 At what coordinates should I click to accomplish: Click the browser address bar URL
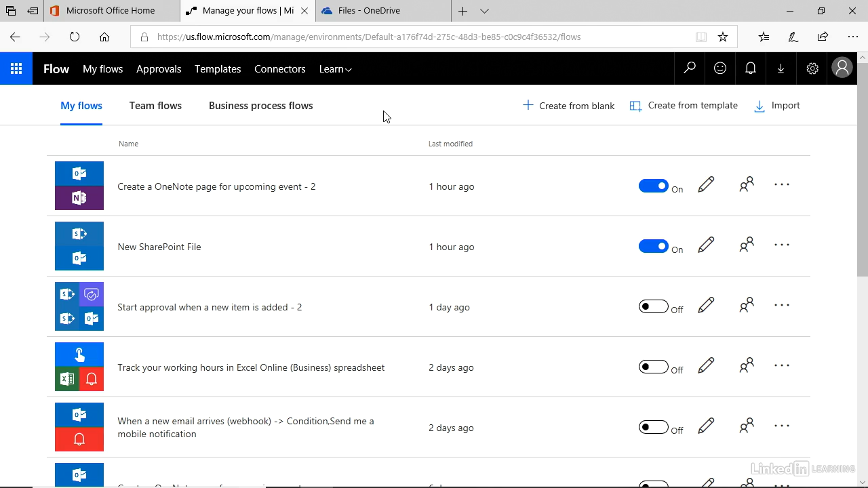369,37
